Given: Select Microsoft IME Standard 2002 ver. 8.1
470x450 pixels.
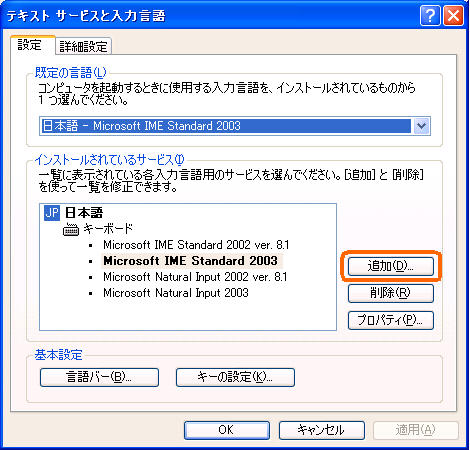Looking at the screenshot, I should [196, 245].
